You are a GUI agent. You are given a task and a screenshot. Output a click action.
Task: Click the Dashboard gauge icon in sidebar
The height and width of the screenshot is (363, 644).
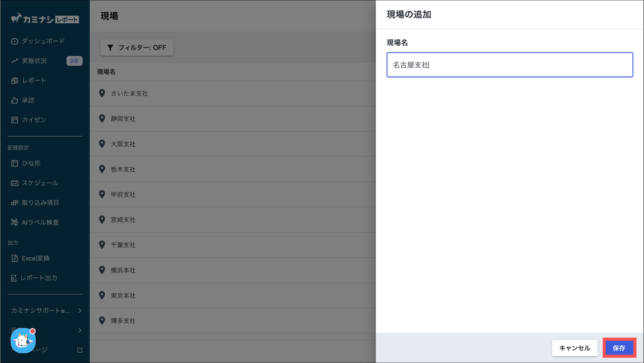click(14, 41)
